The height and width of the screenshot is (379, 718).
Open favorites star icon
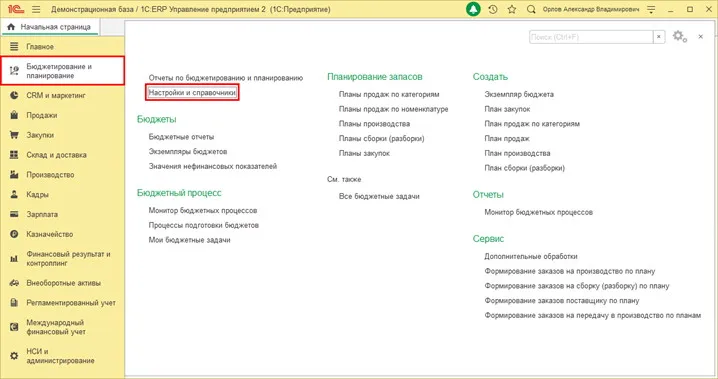click(x=512, y=9)
